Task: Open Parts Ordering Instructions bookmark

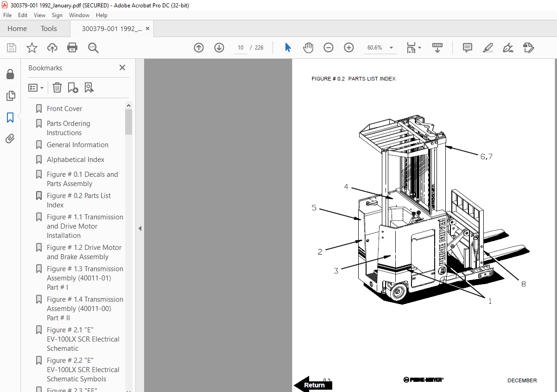Action: pyautogui.click(x=69, y=128)
